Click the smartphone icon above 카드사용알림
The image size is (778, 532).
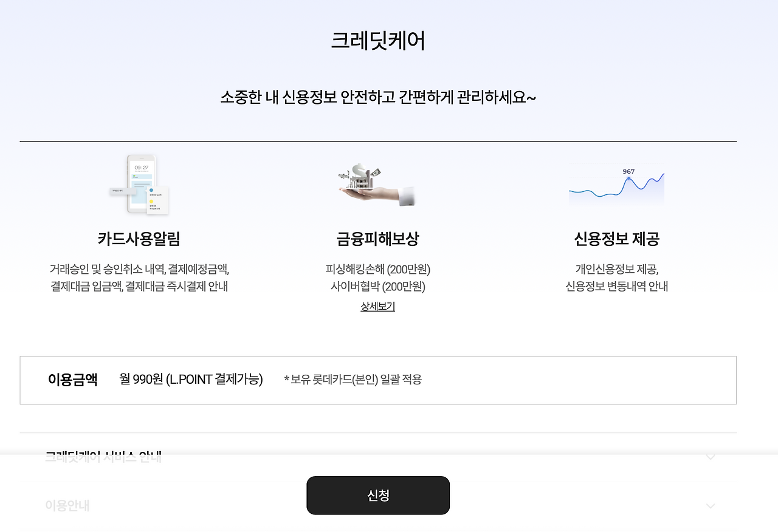click(140, 182)
